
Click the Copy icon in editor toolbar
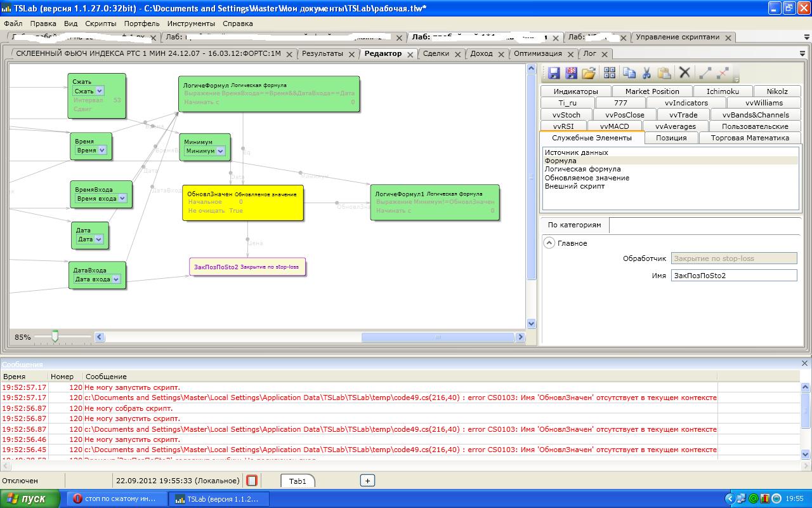click(629, 73)
